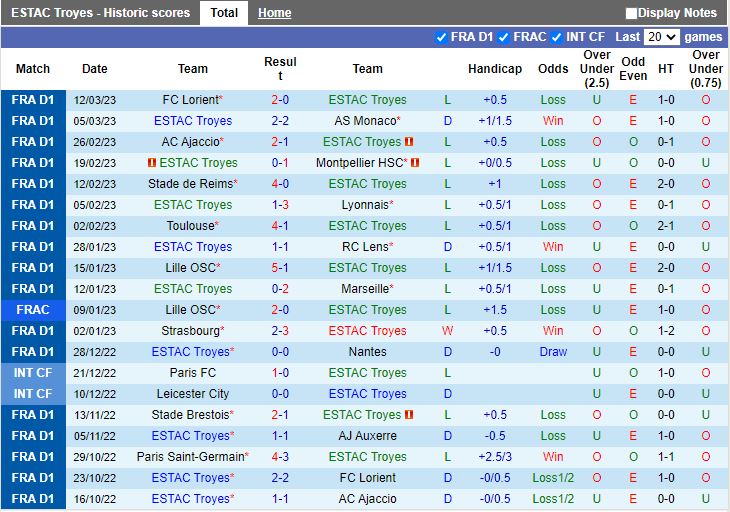The image size is (730, 512).
Task: Click the red card icon in the Stade Brestois match row
Action: tap(409, 414)
